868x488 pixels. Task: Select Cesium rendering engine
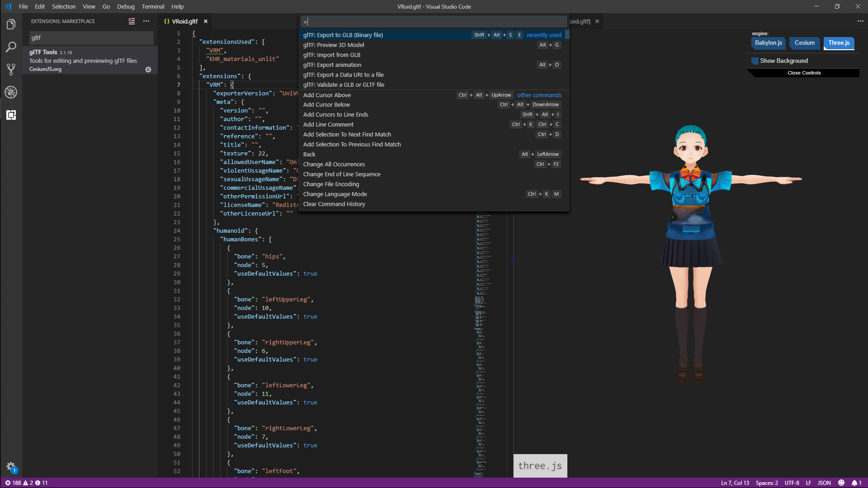coord(804,43)
